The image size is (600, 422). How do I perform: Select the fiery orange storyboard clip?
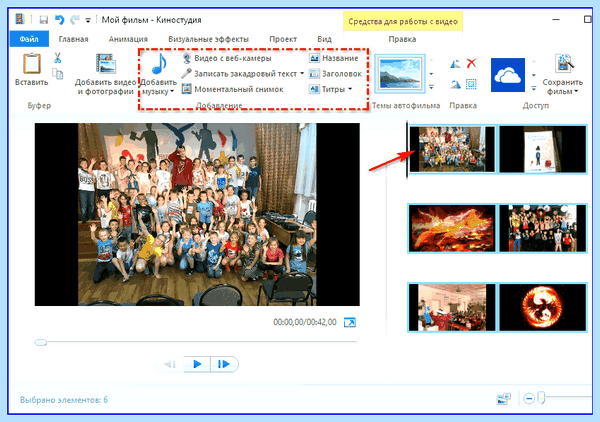(452, 228)
